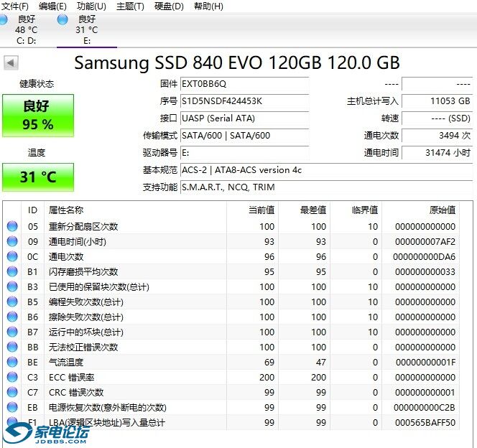
Task: Select attribute name 擦除失败次数(总计)
Action: 86,317
